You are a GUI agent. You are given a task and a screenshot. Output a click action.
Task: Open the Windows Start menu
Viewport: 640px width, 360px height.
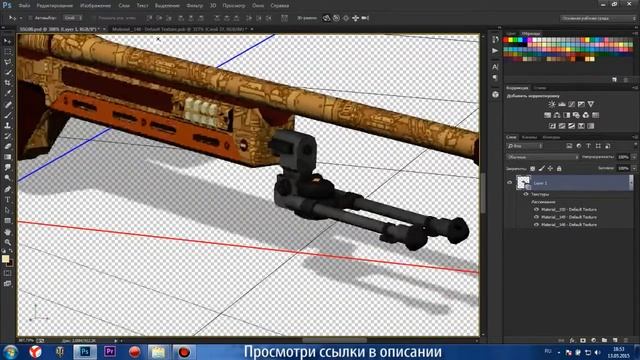click(x=10, y=352)
